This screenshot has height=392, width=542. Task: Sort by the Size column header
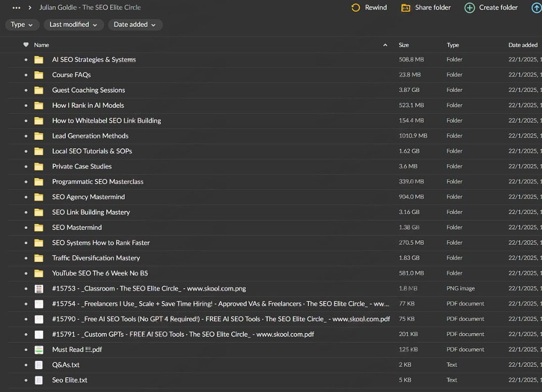(x=404, y=45)
